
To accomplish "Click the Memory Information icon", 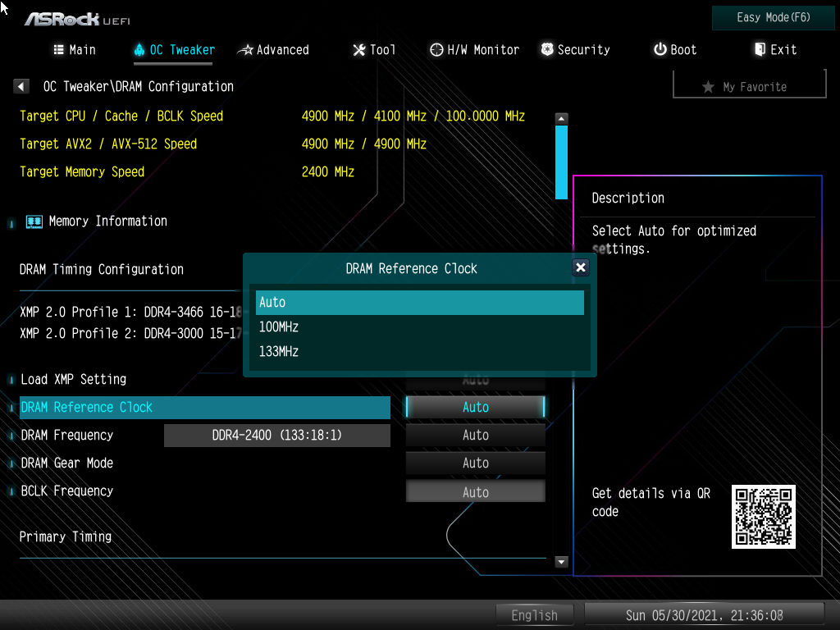I will [x=34, y=221].
